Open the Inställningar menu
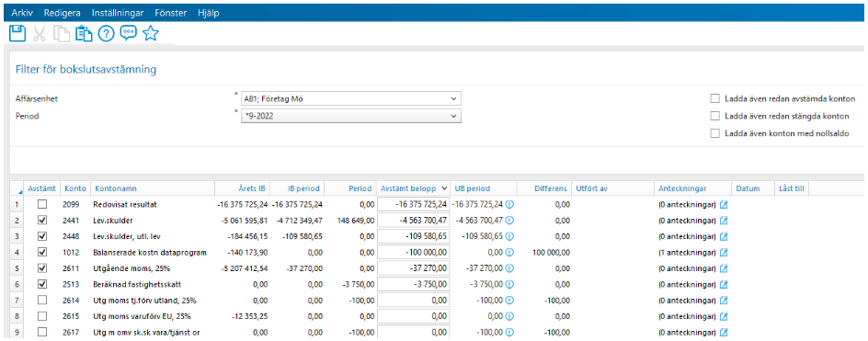 click(x=117, y=13)
